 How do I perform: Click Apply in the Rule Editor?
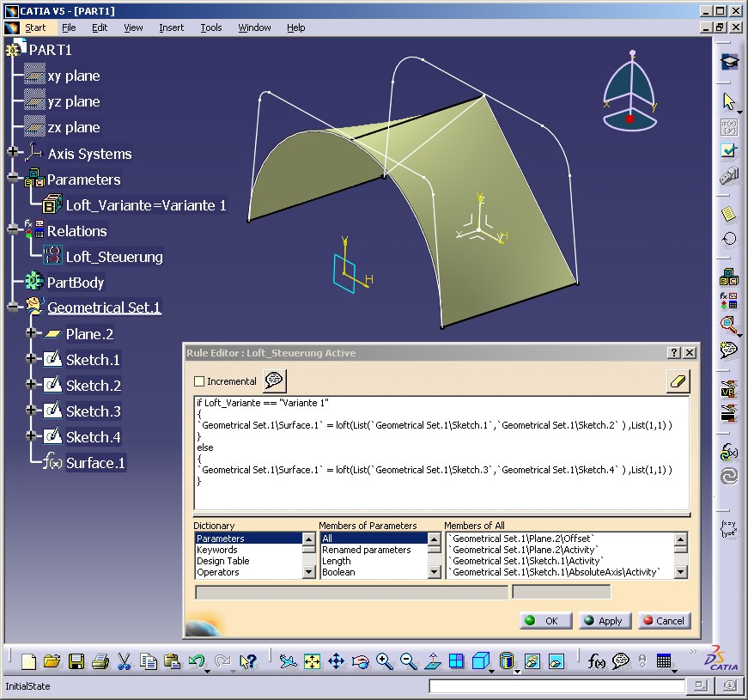(x=605, y=621)
